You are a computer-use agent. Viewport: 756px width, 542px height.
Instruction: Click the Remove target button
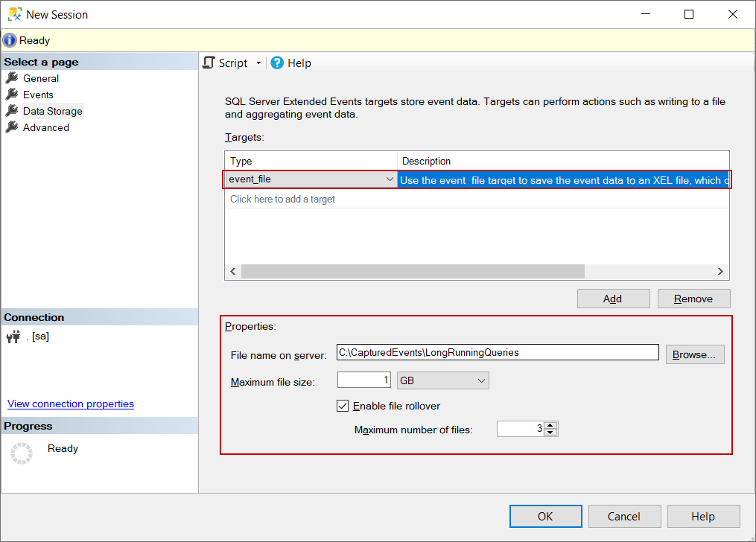(693, 299)
